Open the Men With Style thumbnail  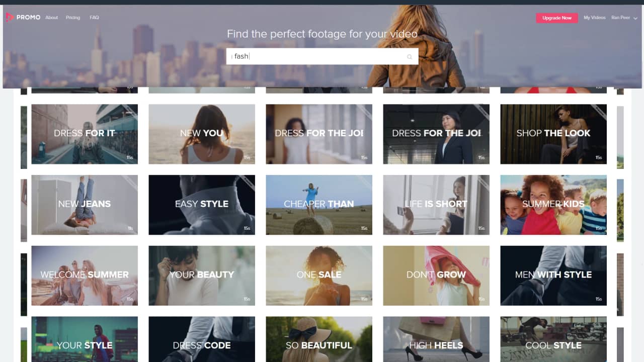tap(553, 276)
